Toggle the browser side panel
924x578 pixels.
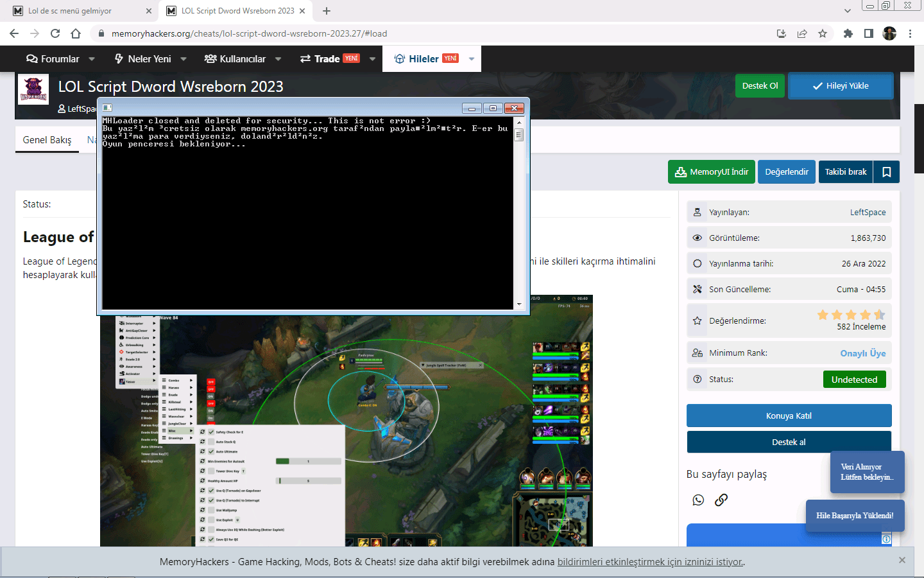pos(869,33)
